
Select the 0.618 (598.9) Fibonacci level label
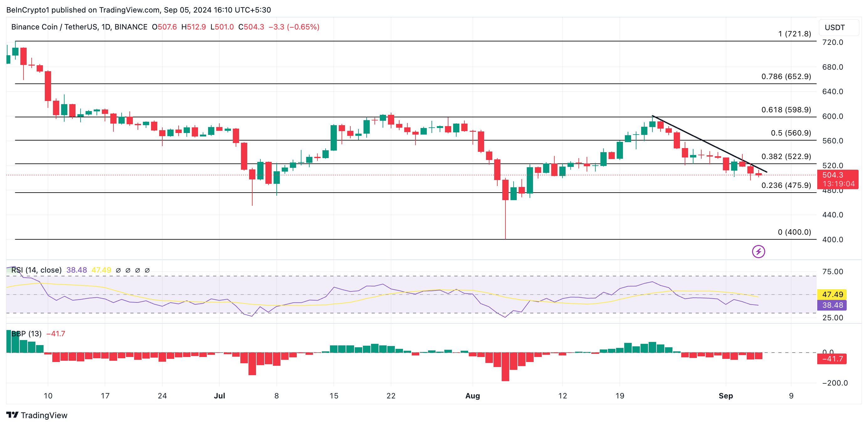click(786, 109)
